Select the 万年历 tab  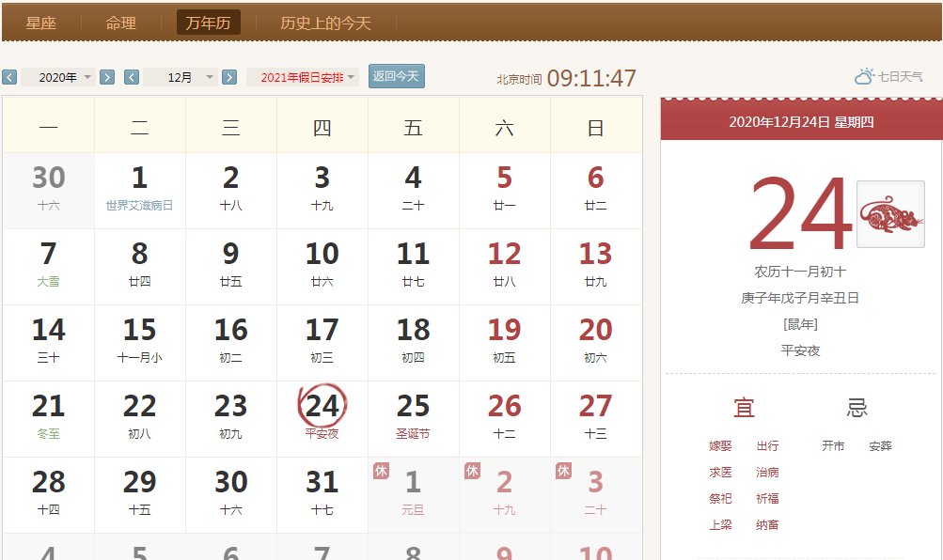tap(208, 23)
